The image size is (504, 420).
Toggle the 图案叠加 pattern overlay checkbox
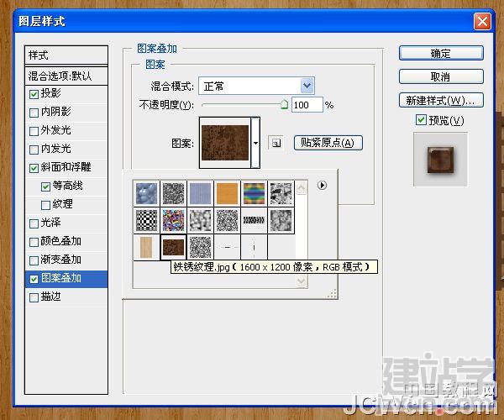point(34,279)
